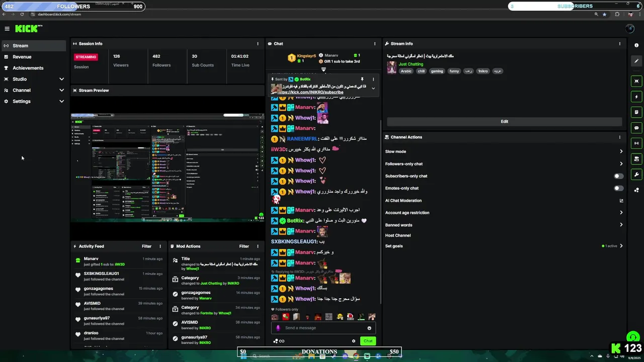Click the Arabic stream tag

(x=406, y=71)
